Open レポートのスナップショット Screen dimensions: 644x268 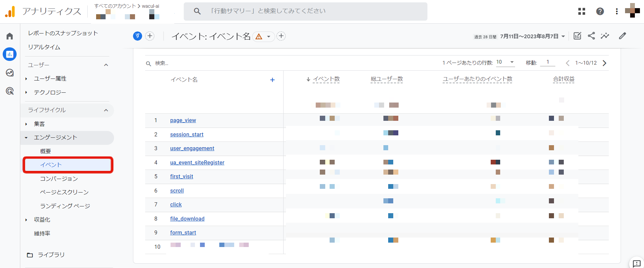click(x=63, y=33)
